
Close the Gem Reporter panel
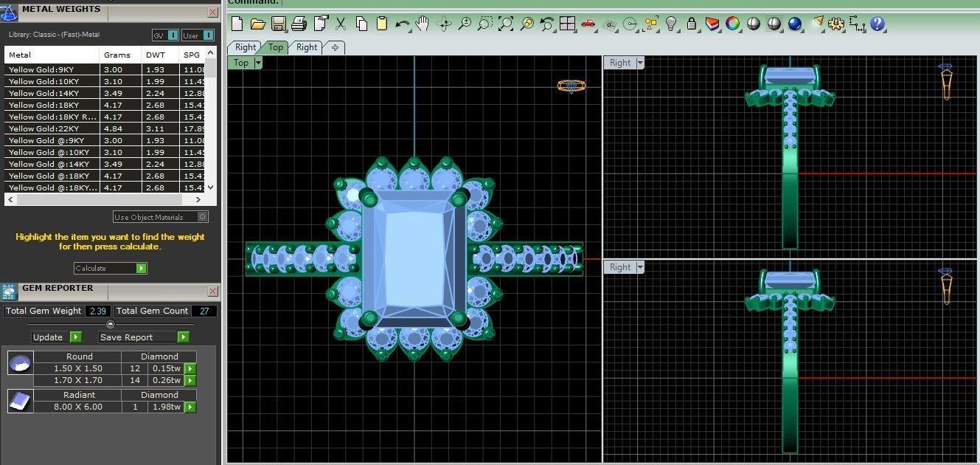[212, 291]
